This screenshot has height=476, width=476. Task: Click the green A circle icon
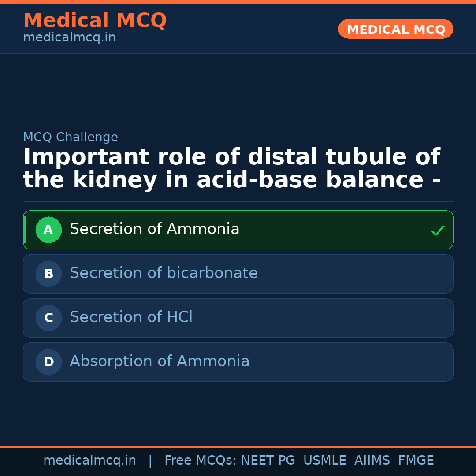(48, 230)
